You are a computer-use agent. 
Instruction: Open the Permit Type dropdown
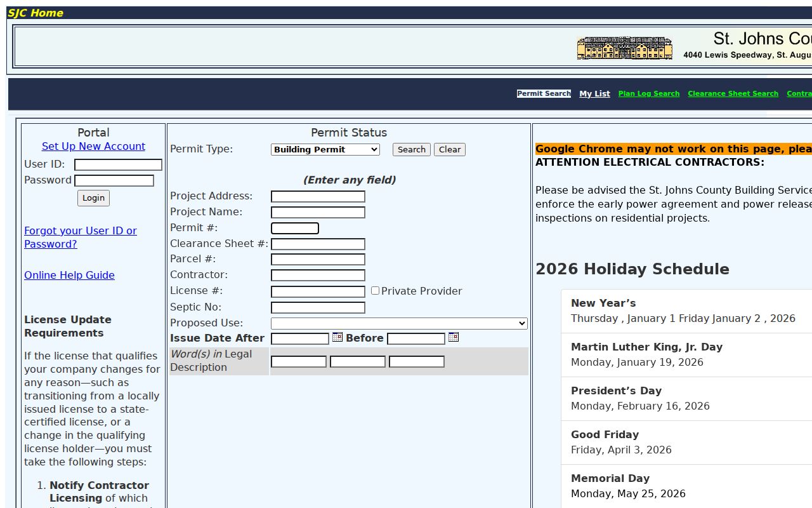point(325,149)
